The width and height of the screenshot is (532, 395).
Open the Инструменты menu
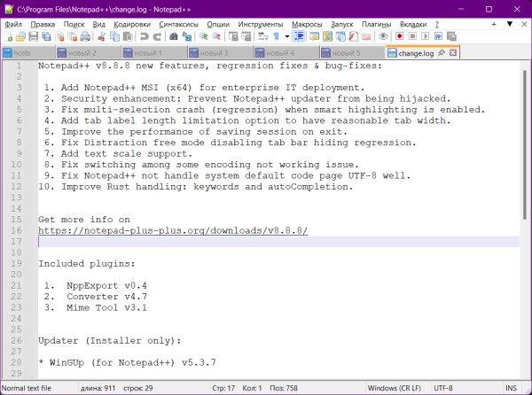pyautogui.click(x=261, y=25)
